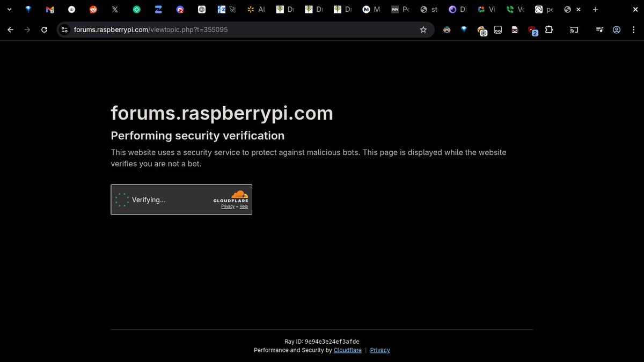Image resolution: width=644 pixels, height=362 pixels.
Task: Open the green circular icon tab
Action: [137, 10]
